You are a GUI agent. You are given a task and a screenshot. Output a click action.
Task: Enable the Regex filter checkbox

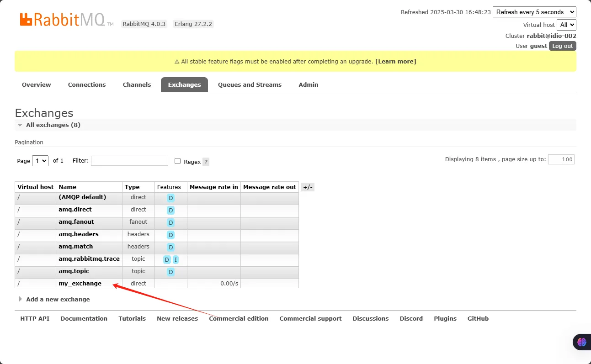tap(178, 161)
